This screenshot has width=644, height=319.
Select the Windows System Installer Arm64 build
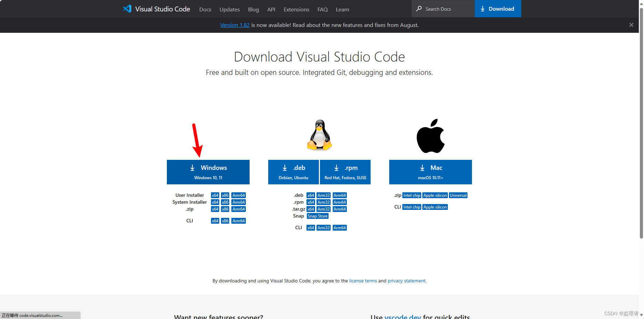[x=239, y=202]
